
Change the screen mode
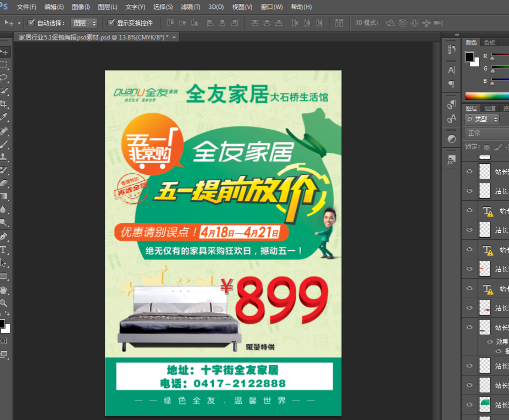3,354
